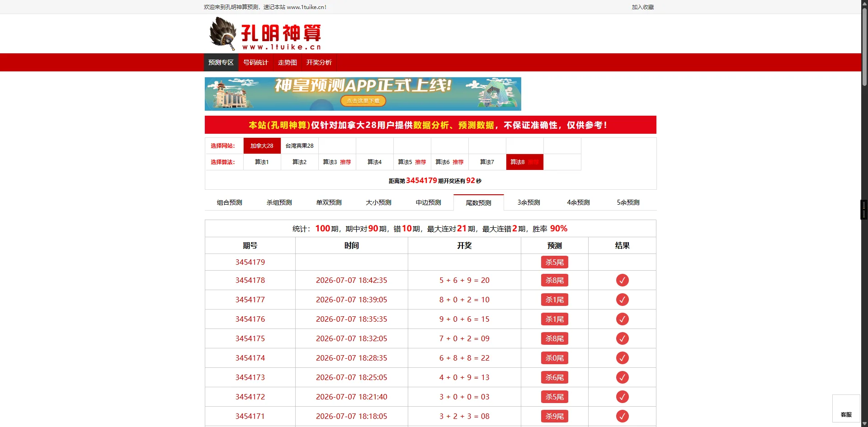868x427 pixels.
Task: Open the 开奖分析 navigation menu
Action: pos(319,62)
